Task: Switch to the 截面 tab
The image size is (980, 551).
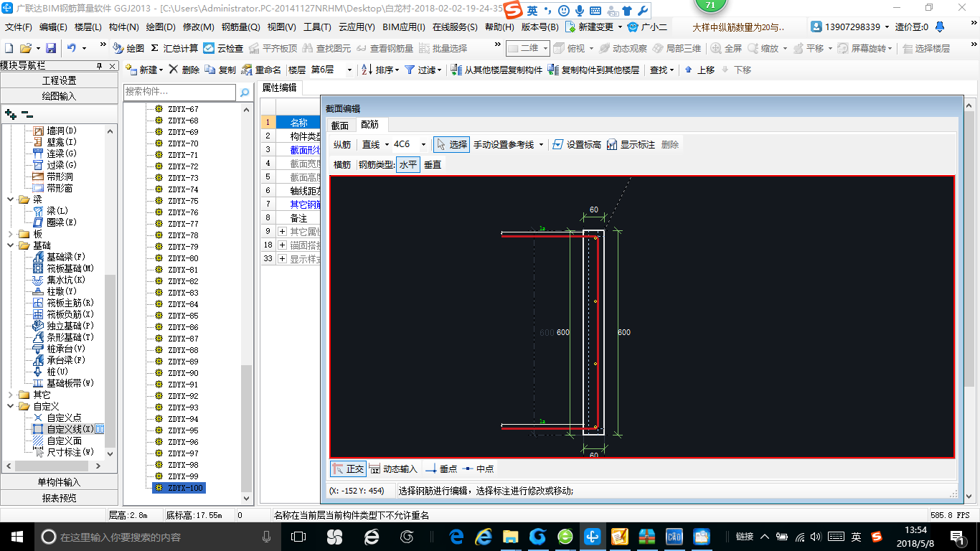Action: [x=340, y=125]
